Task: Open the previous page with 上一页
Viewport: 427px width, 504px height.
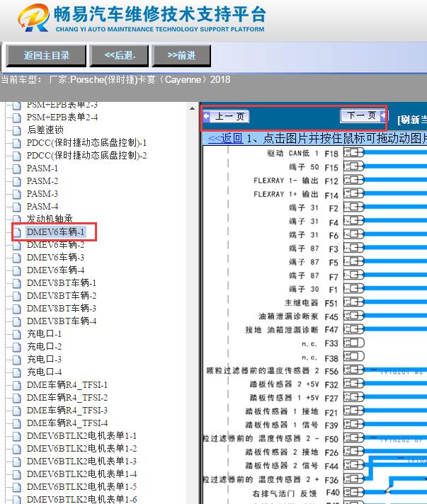Action: 226,116
